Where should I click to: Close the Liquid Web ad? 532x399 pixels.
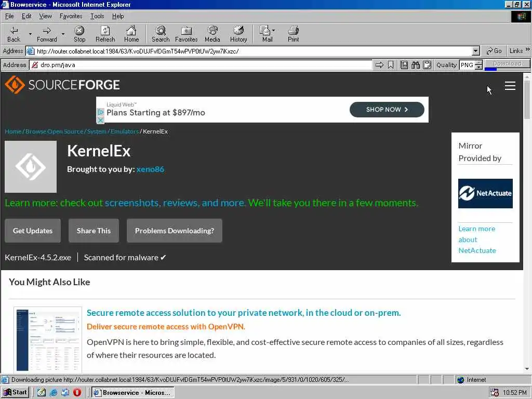click(x=100, y=120)
